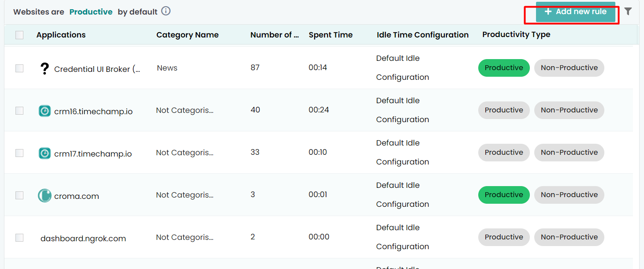This screenshot has width=644, height=269.
Task: Click the croma.com site icon
Action: pyautogui.click(x=45, y=195)
